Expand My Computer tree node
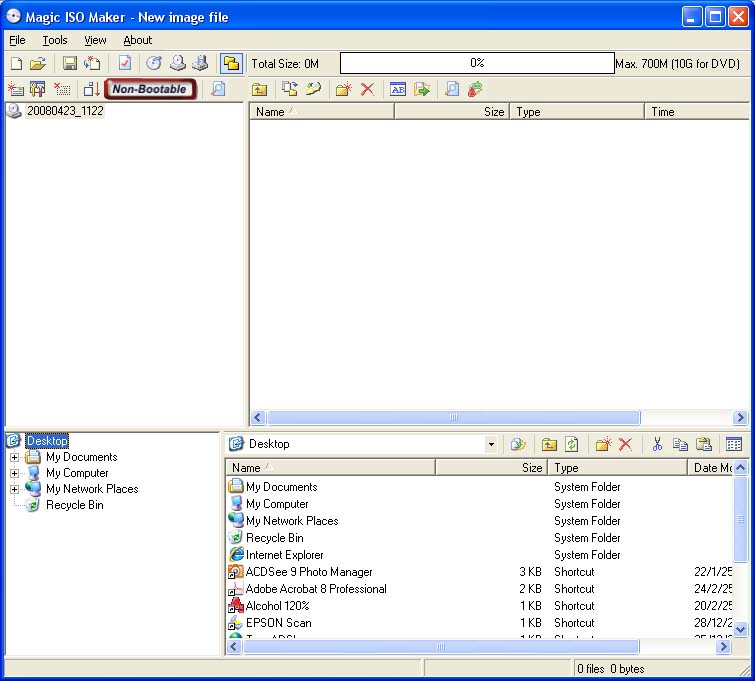 [x=14, y=473]
